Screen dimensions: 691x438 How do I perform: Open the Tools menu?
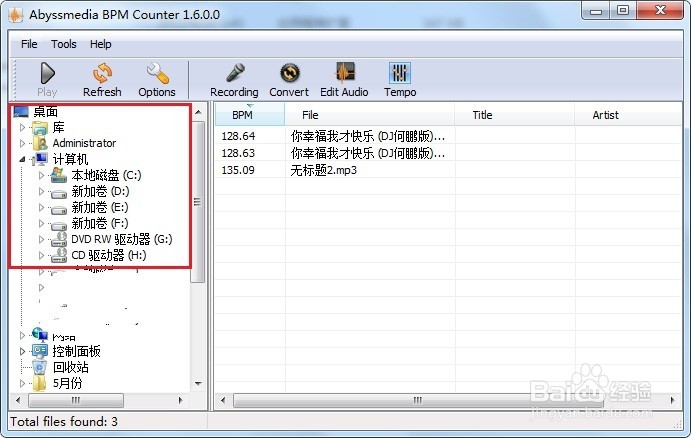[x=63, y=44]
